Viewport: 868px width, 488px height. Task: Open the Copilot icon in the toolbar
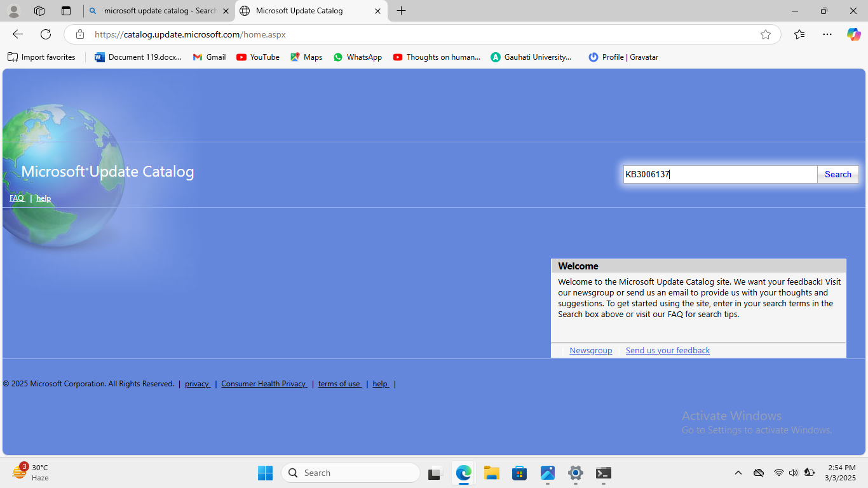click(853, 34)
